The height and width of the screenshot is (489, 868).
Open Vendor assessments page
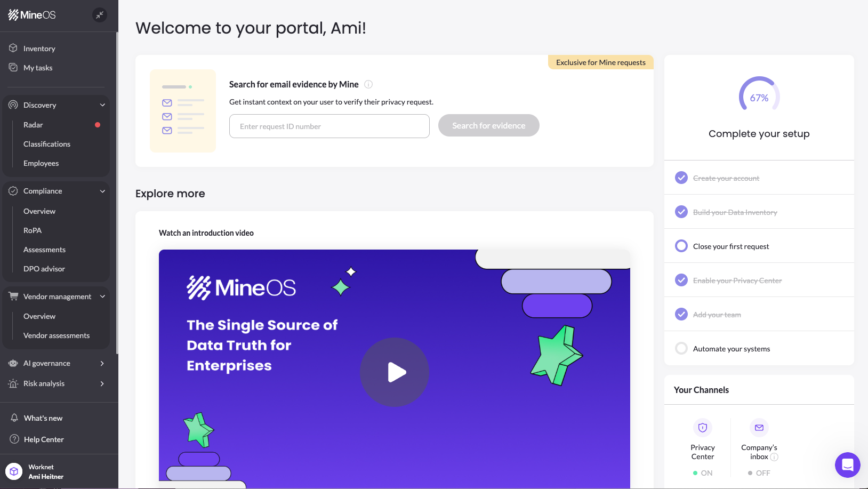pyautogui.click(x=56, y=335)
